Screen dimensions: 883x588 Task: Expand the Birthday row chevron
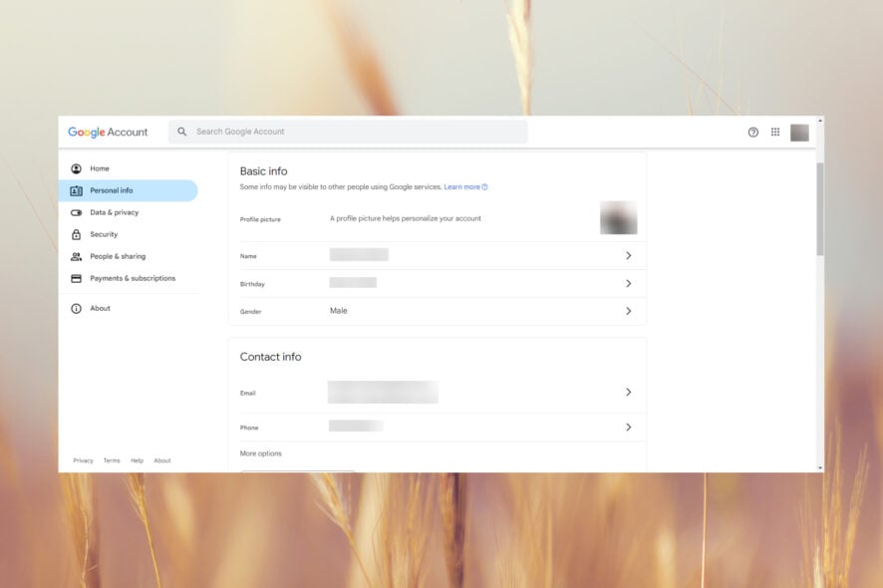[x=629, y=283]
